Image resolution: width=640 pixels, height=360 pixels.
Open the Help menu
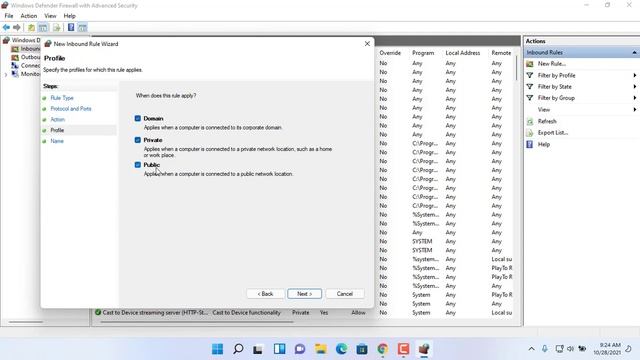point(69,16)
